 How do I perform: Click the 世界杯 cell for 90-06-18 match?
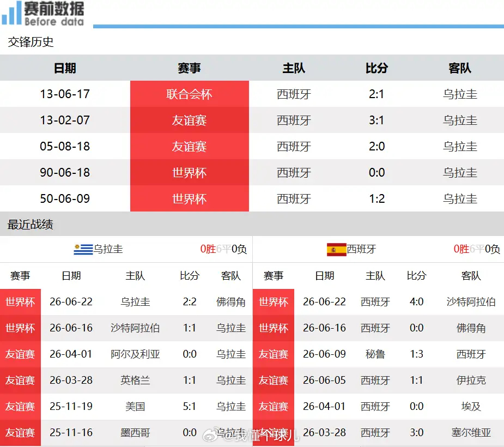pos(189,172)
